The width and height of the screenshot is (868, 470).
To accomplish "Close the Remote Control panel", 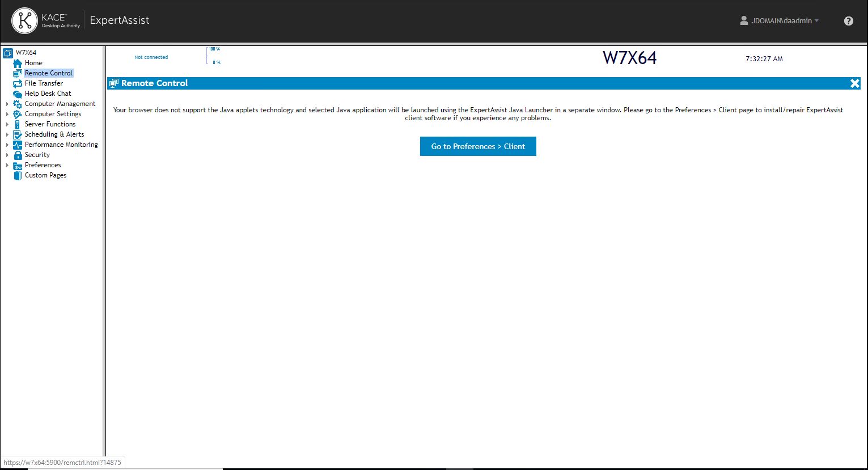I will click(x=855, y=83).
